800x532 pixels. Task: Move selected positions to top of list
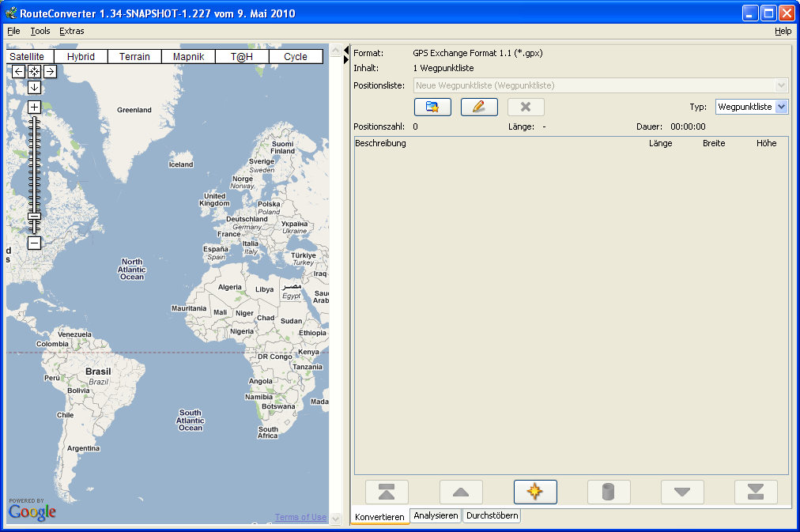(x=387, y=492)
